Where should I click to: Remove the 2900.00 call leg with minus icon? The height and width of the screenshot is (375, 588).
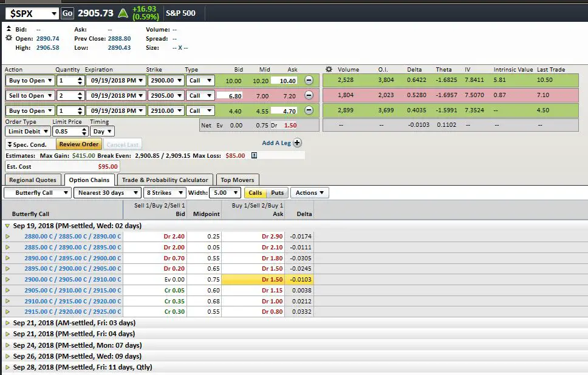click(309, 80)
